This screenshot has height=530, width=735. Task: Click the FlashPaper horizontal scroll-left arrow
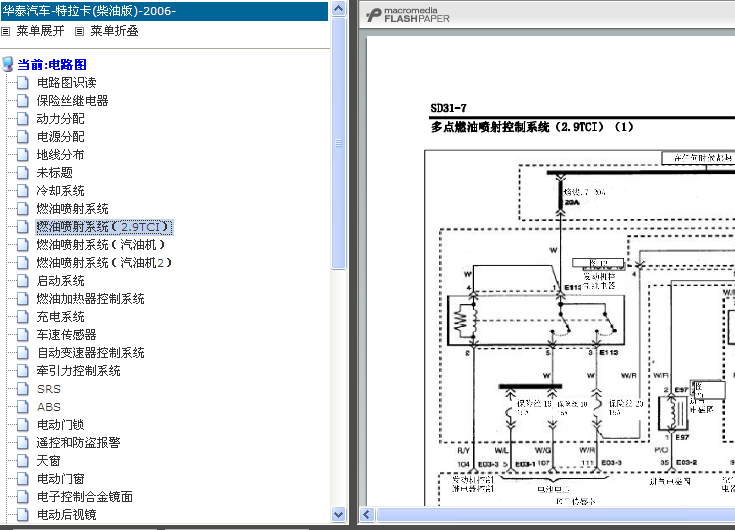pos(367,515)
